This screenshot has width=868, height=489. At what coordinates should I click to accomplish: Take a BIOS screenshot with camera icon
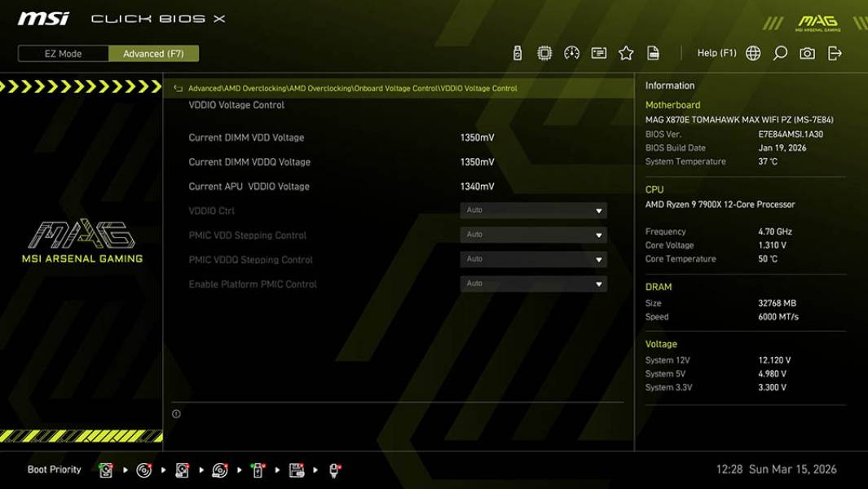click(x=806, y=52)
